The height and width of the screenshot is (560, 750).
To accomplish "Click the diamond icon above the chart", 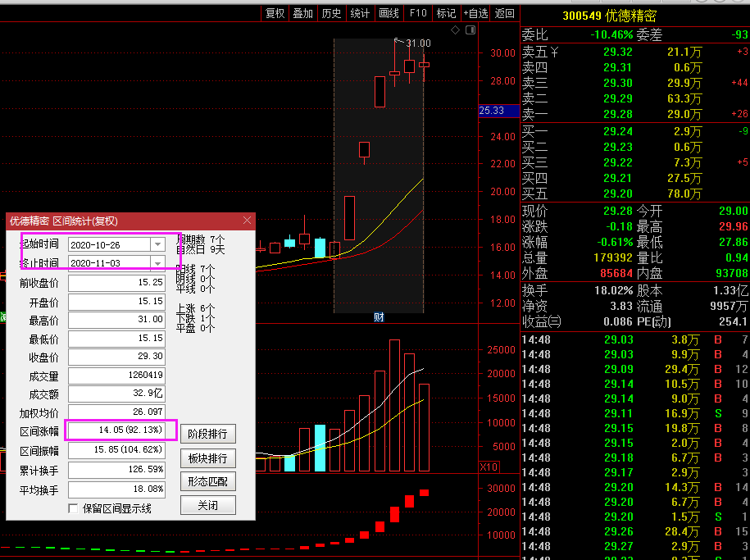I will pos(455,30).
